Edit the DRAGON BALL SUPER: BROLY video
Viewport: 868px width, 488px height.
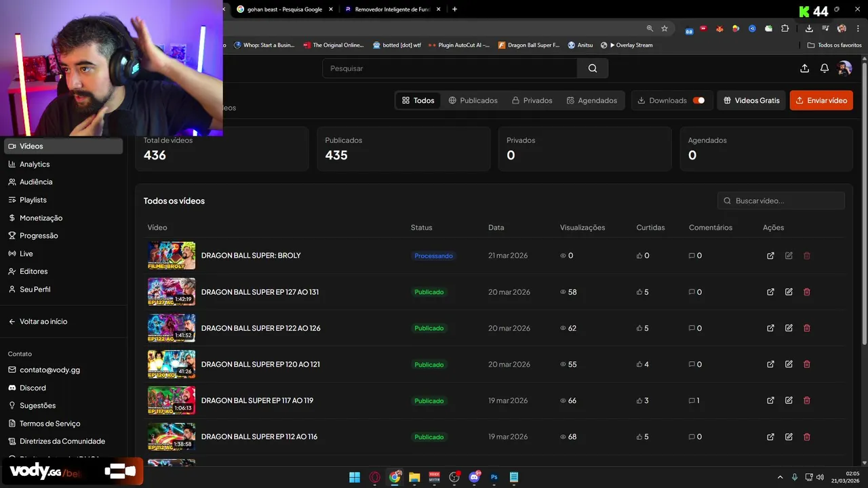pyautogui.click(x=789, y=256)
